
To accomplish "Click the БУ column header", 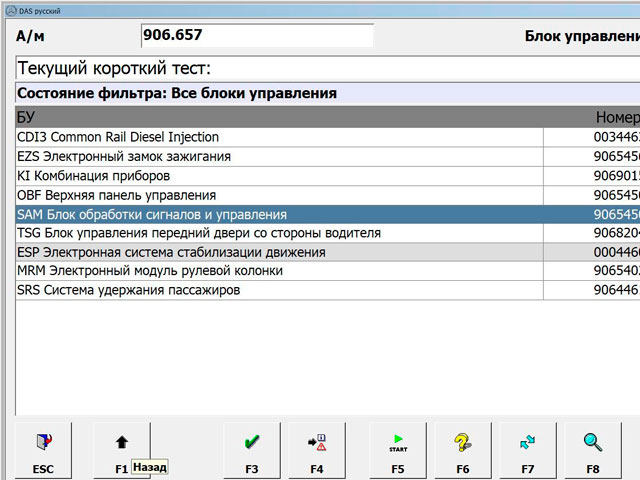I will (x=280, y=117).
